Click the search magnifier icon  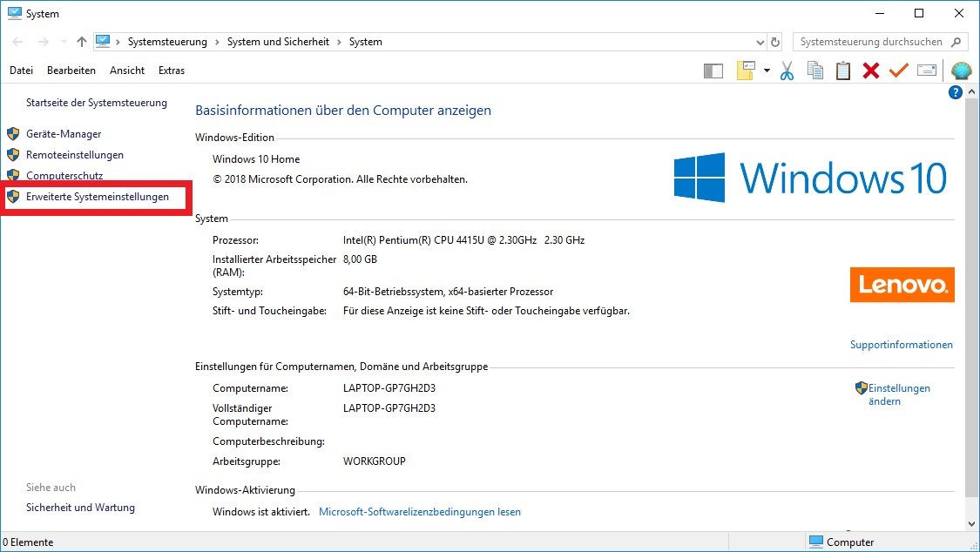(956, 42)
